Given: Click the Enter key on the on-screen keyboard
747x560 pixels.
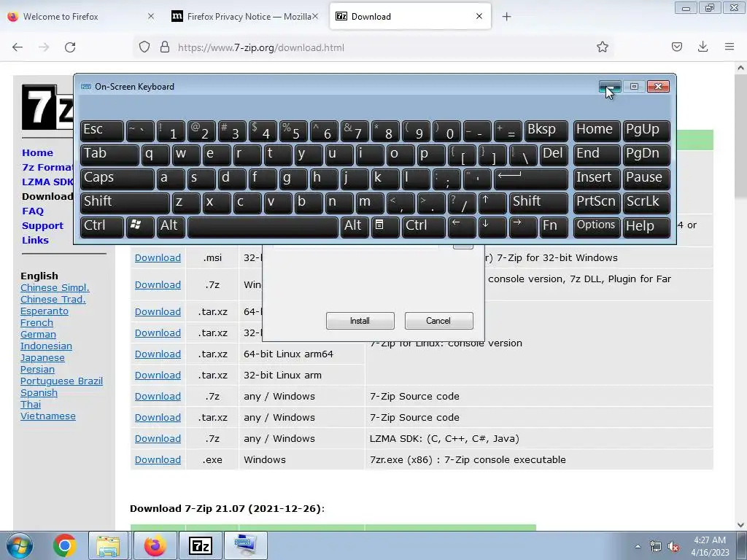Looking at the screenshot, I should coord(531,179).
